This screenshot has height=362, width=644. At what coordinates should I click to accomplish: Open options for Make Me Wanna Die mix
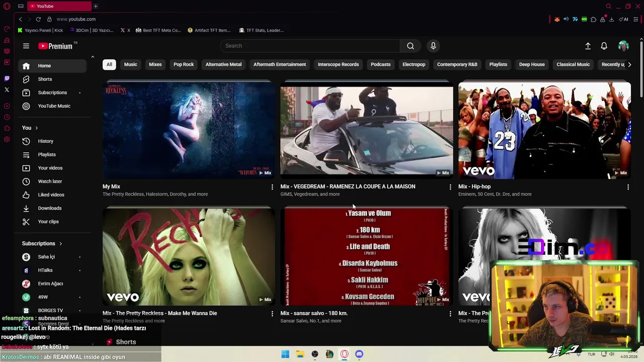coord(272,314)
